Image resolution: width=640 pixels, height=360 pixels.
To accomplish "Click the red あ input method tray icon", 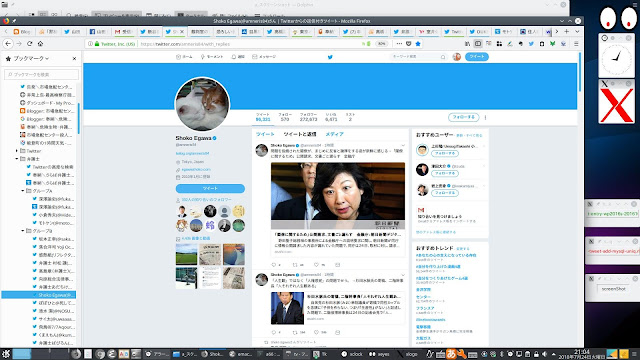I will tap(451, 354).
